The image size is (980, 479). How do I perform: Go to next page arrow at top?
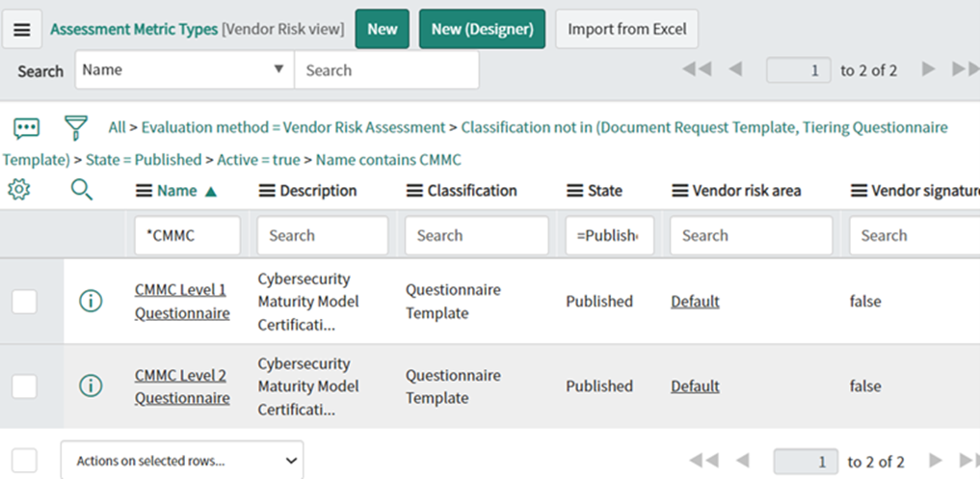point(928,69)
